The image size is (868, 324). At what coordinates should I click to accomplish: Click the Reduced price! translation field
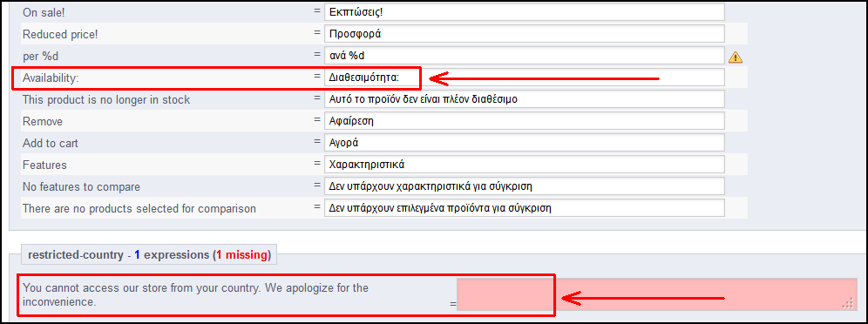525,34
